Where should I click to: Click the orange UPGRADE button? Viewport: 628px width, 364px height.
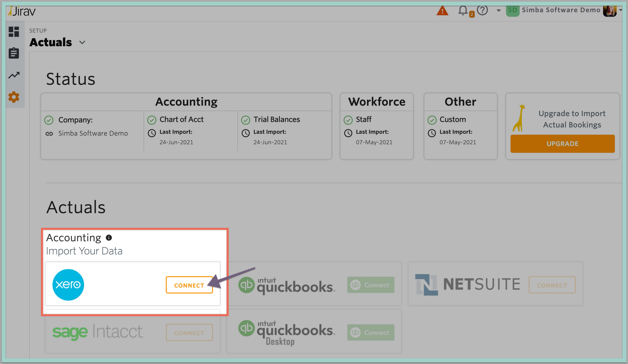pyautogui.click(x=562, y=144)
